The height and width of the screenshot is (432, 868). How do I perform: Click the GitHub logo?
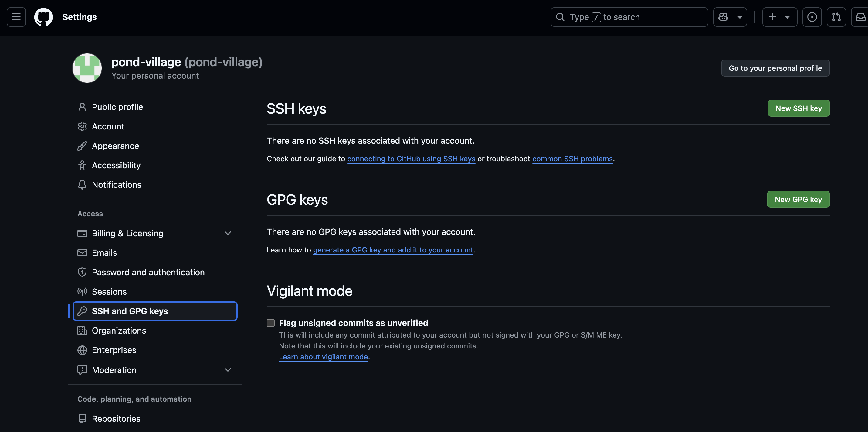(x=44, y=17)
